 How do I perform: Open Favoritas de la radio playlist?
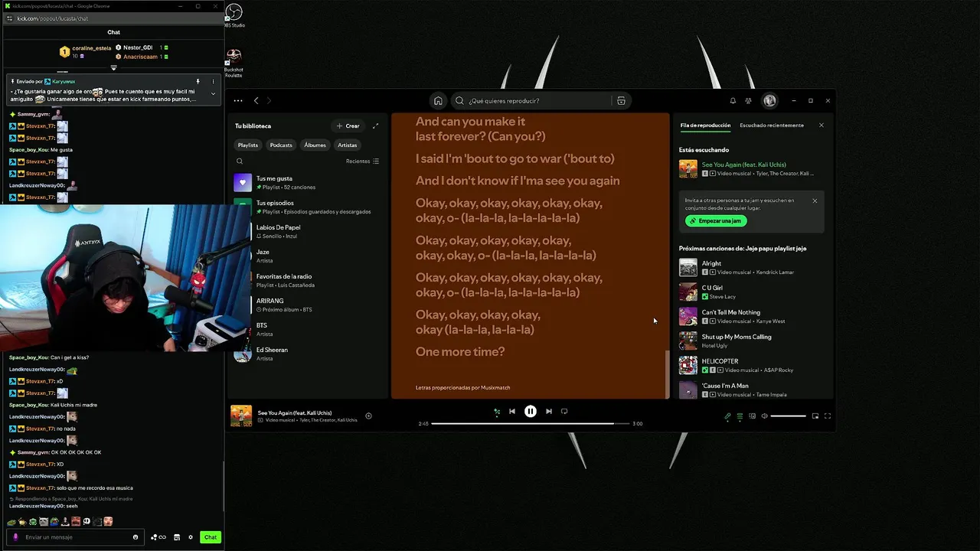coord(308,280)
